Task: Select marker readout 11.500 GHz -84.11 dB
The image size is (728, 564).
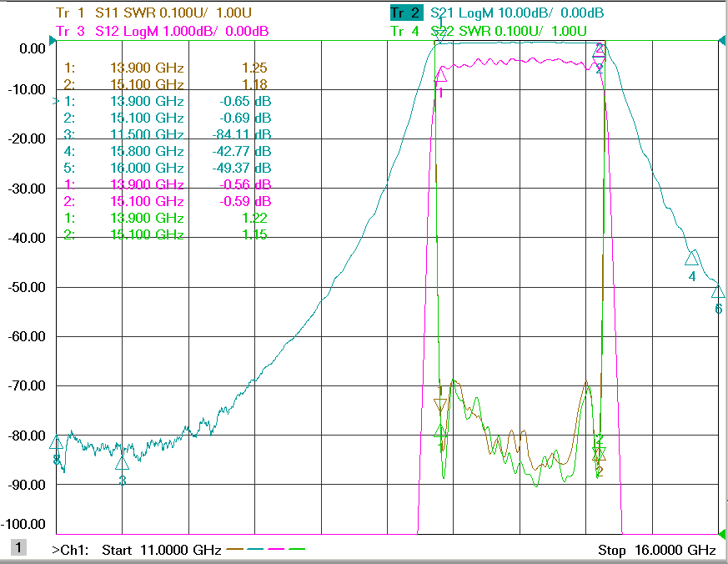Action: pos(167,134)
